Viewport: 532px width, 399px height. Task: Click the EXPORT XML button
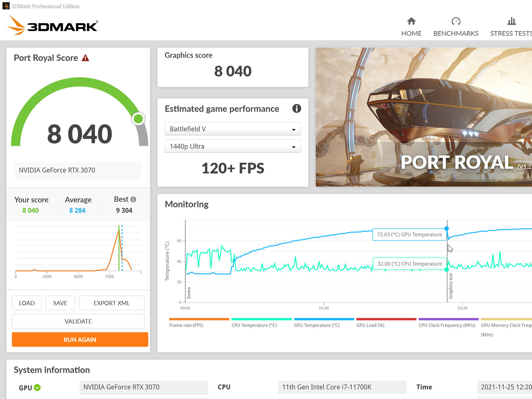point(111,303)
